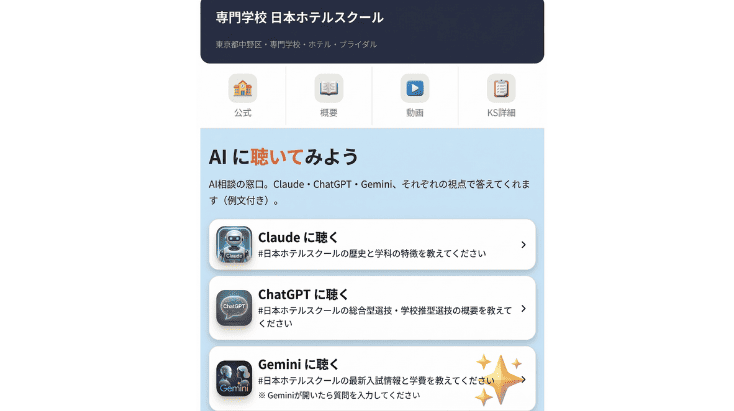Tap the Claude robot icon
Viewport: 734px width, 411px height.
pos(234,244)
